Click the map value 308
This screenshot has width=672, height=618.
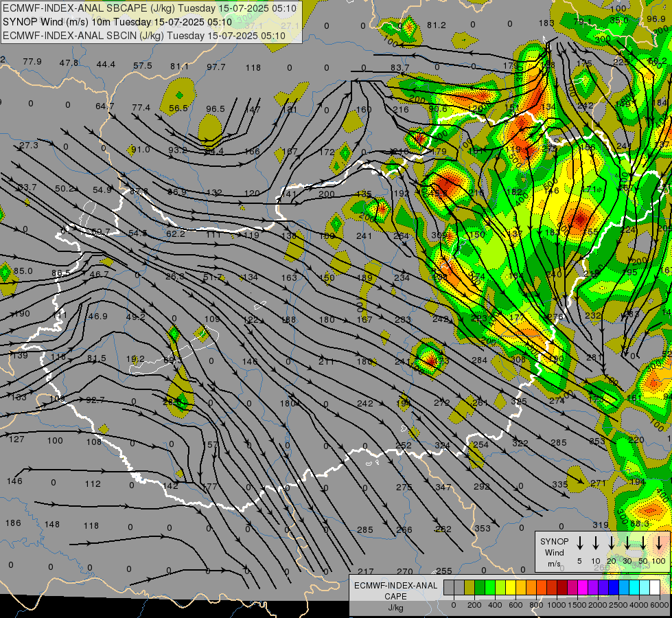518,359
